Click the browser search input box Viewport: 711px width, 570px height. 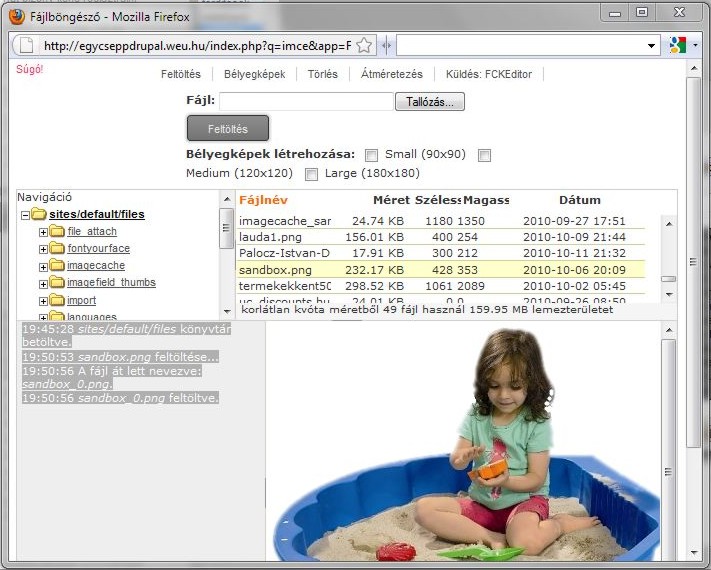pos(520,46)
